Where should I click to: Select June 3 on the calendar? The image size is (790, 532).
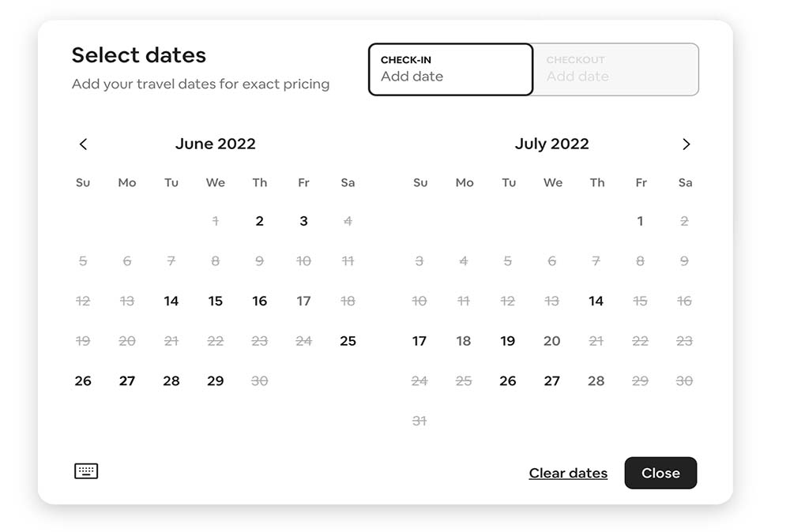(x=303, y=221)
